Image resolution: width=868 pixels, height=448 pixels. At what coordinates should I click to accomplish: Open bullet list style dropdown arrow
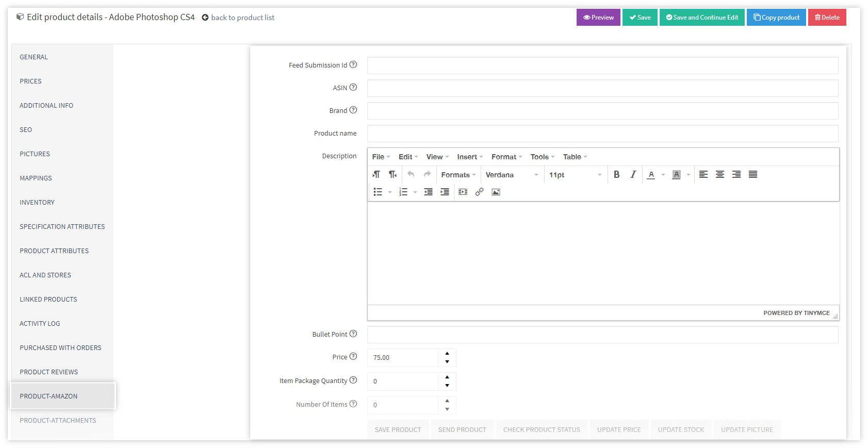point(390,192)
